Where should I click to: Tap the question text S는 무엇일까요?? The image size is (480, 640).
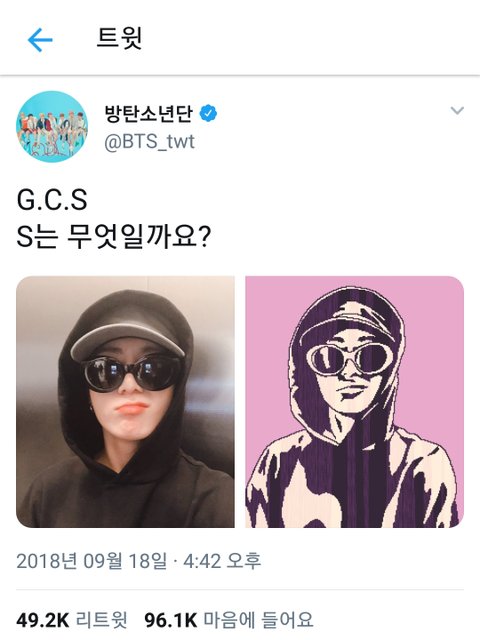113,238
